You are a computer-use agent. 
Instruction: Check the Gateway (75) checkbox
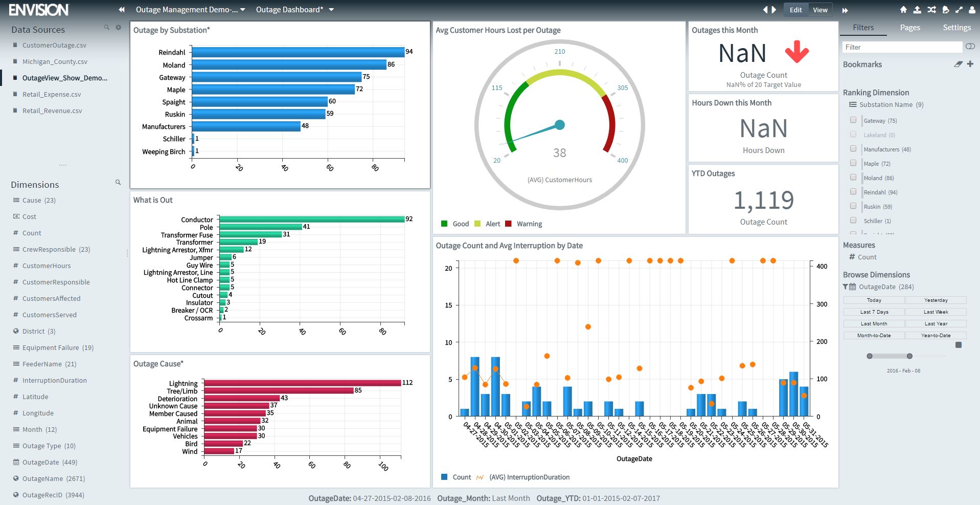pyautogui.click(x=853, y=120)
